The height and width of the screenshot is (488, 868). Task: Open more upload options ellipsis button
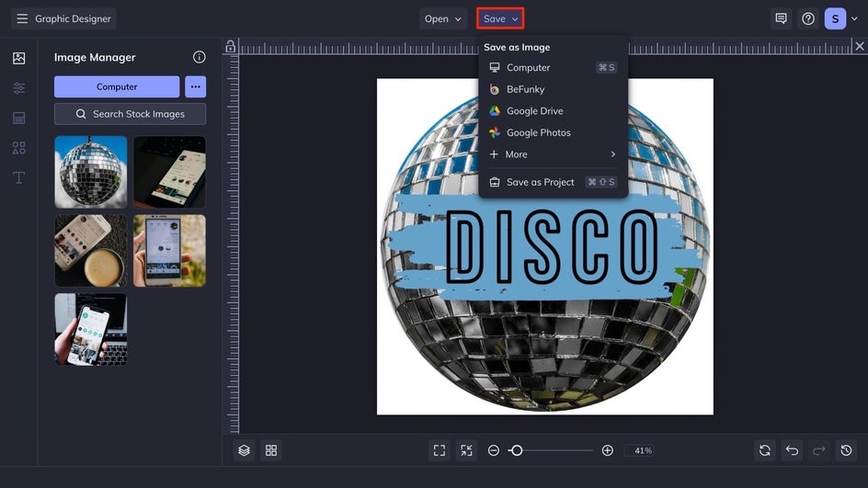pyautogui.click(x=196, y=87)
